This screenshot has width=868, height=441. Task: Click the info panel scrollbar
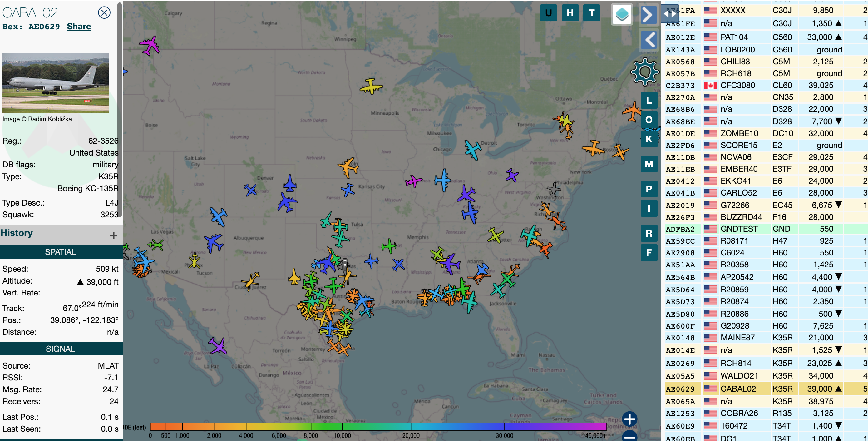pos(119,110)
